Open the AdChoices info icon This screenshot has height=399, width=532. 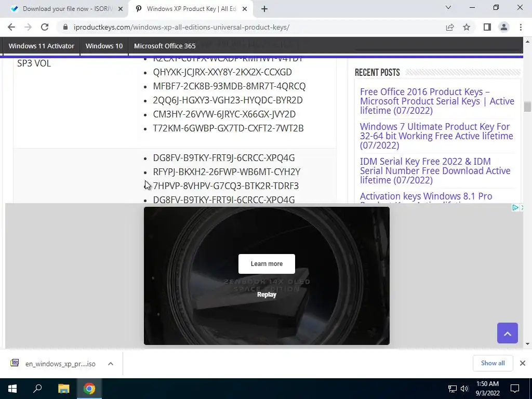tap(515, 208)
